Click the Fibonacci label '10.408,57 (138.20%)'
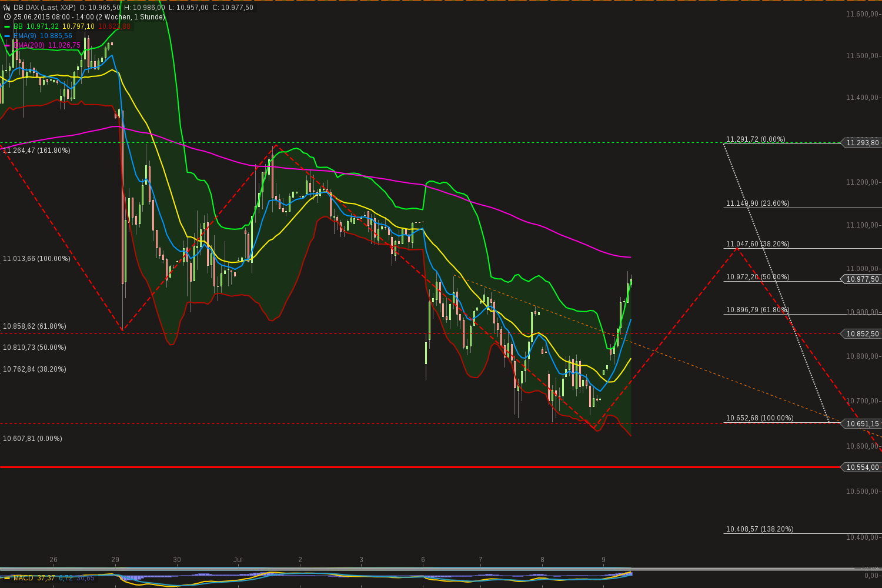Image resolution: width=882 pixels, height=588 pixels. pyautogui.click(x=760, y=529)
